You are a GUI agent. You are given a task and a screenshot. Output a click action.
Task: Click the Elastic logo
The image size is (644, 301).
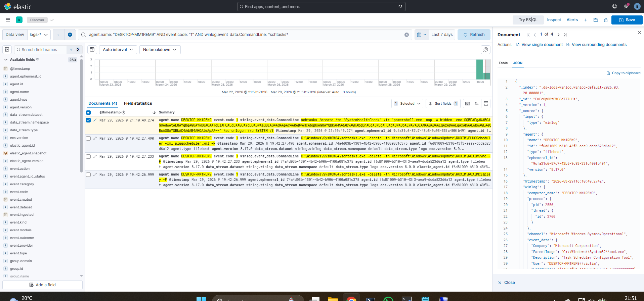(18, 6)
